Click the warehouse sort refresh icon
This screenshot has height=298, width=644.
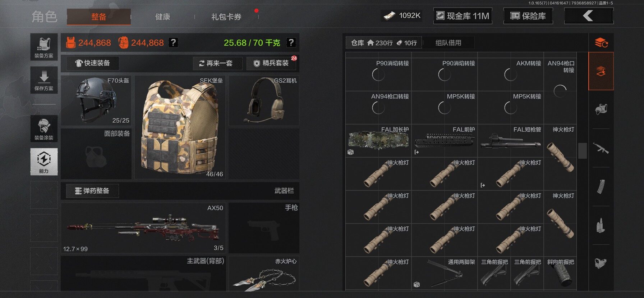click(601, 43)
